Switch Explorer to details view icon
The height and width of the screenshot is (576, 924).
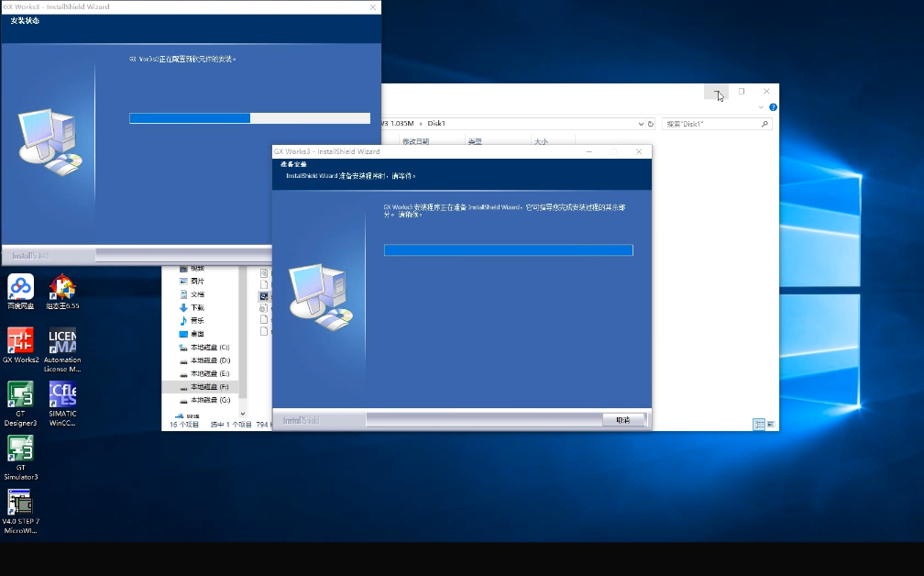tap(759, 425)
